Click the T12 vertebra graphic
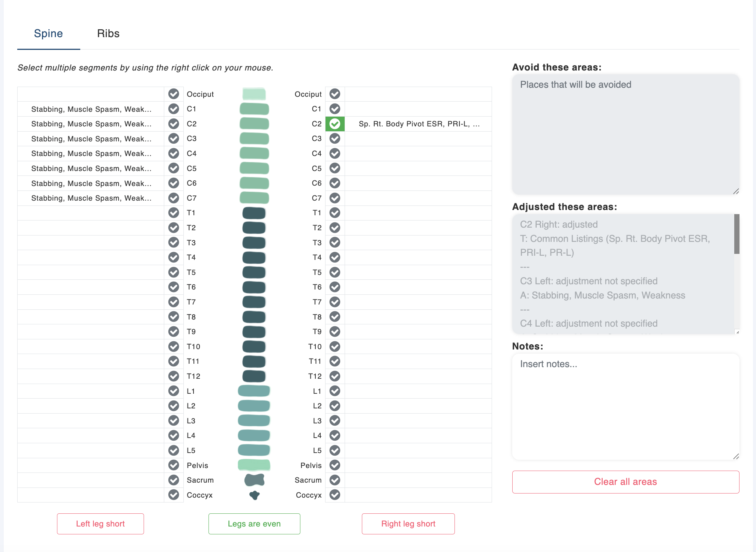This screenshot has height=552, width=756. pos(254,376)
